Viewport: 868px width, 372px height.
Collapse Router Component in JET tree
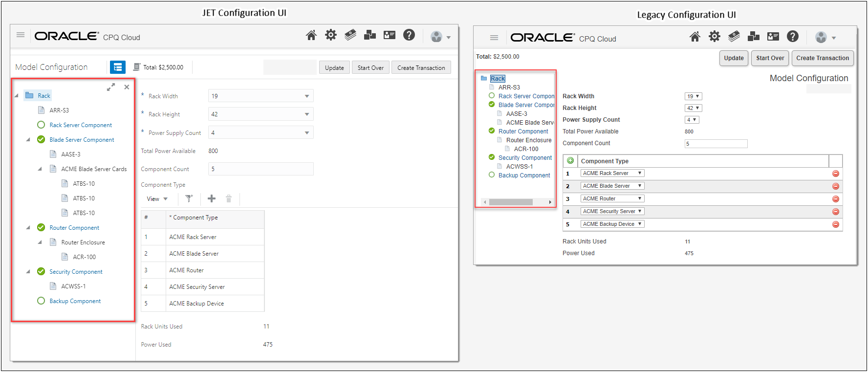(x=28, y=228)
